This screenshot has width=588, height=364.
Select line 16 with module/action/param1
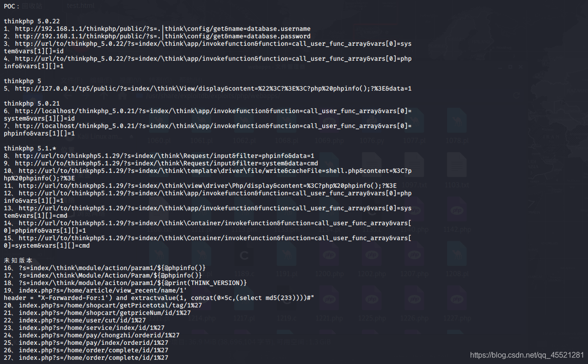(x=105, y=268)
